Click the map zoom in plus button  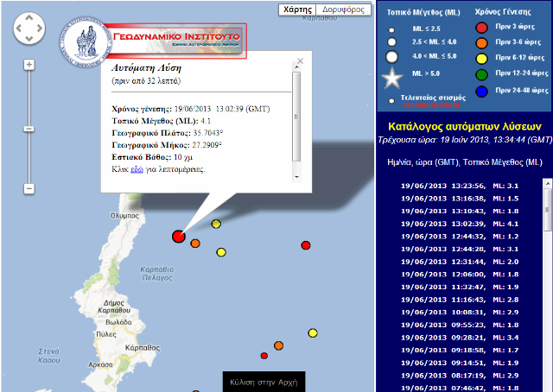[x=29, y=65]
